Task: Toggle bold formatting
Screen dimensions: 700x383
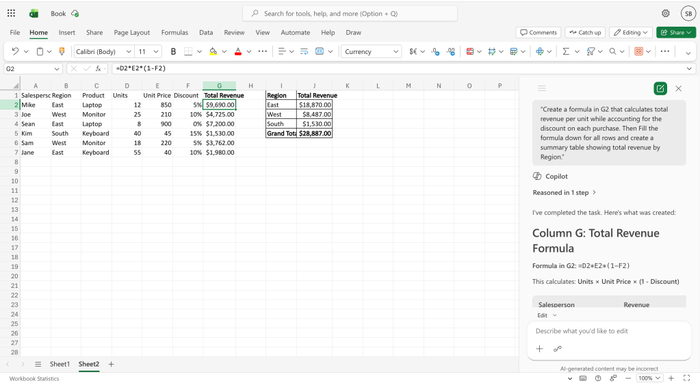Action: [x=173, y=51]
